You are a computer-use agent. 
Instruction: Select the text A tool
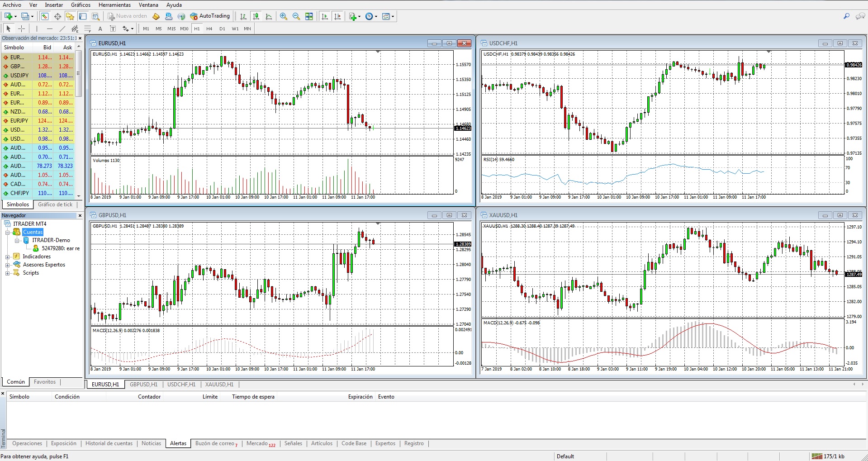(100, 29)
